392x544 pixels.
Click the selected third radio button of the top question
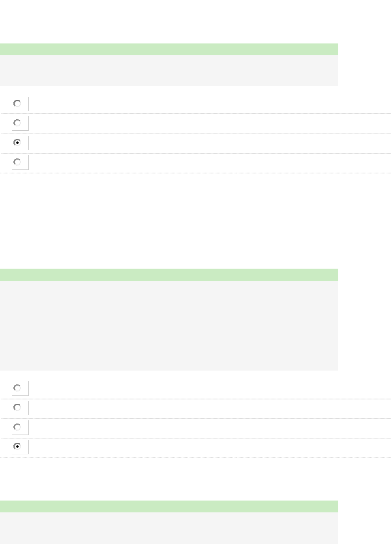(x=17, y=142)
